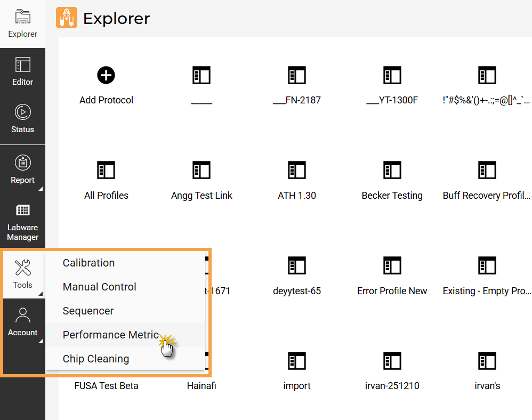This screenshot has width=532, height=420.
Task: Expand the Account submenu arrow
Action: pos(41,342)
